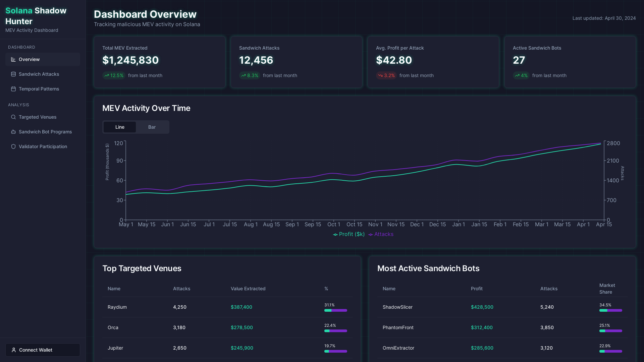Select the Overview icon in the sidebar
The height and width of the screenshot is (362, 644).
click(13, 59)
